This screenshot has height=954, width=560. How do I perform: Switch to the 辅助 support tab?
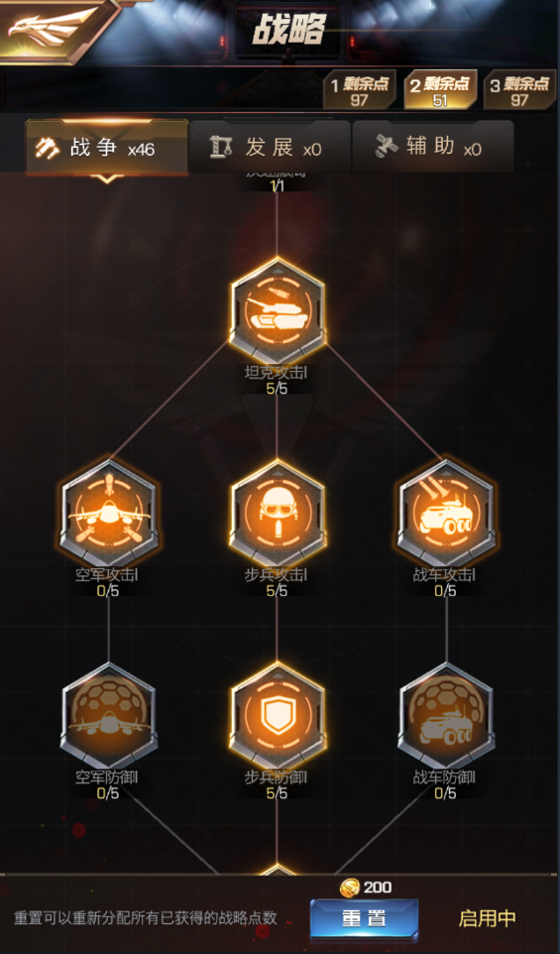click(x=433, y=147)
